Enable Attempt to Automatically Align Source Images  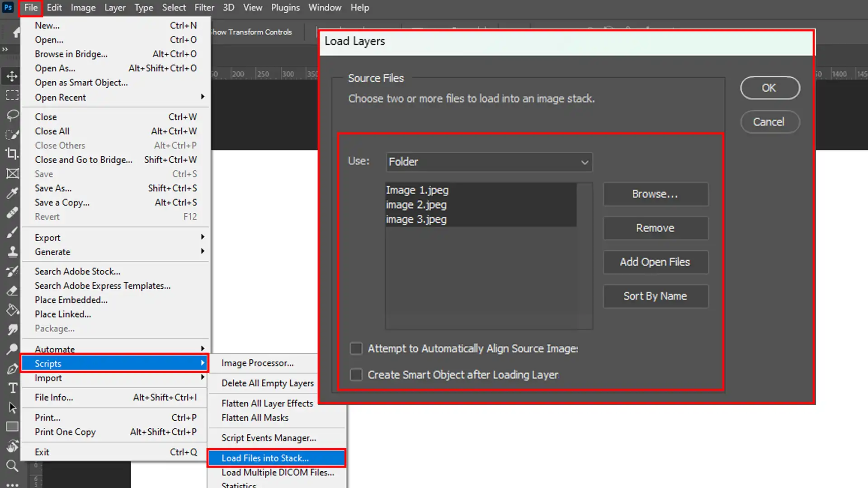tap(356, 348)
